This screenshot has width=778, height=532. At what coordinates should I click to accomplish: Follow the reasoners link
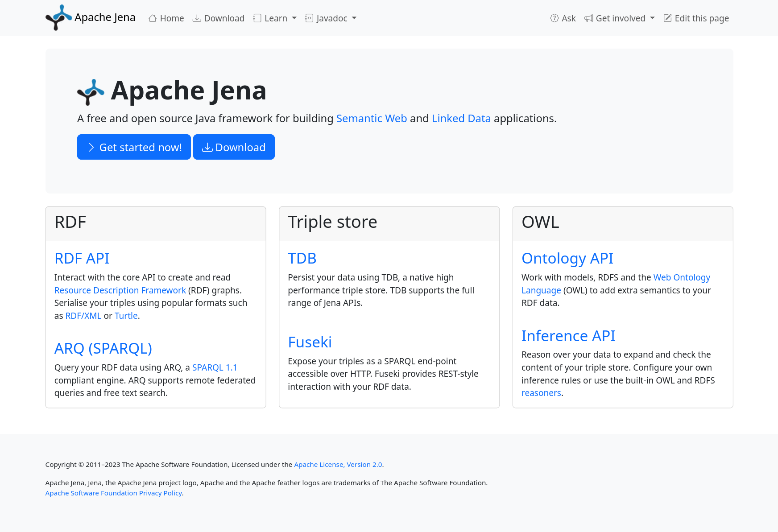[541, 393]
